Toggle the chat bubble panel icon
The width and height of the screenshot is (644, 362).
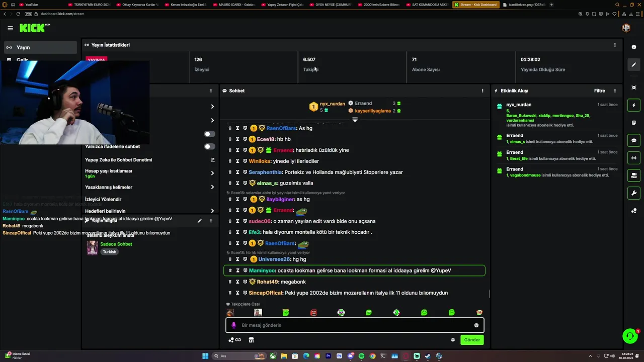[x=633, y=140]
